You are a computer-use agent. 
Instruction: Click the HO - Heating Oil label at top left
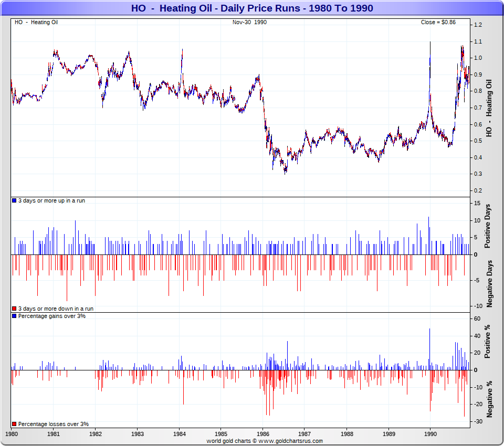[36, 22]
